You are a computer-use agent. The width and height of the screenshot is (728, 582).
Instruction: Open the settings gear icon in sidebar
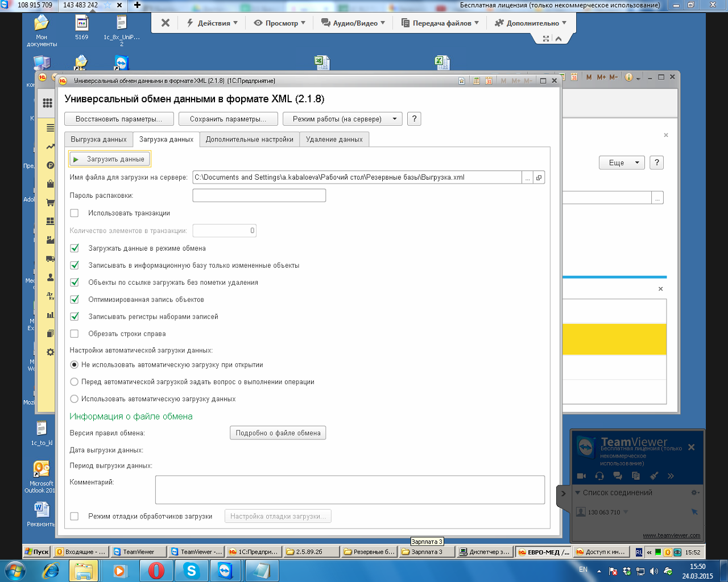[50, 352]
